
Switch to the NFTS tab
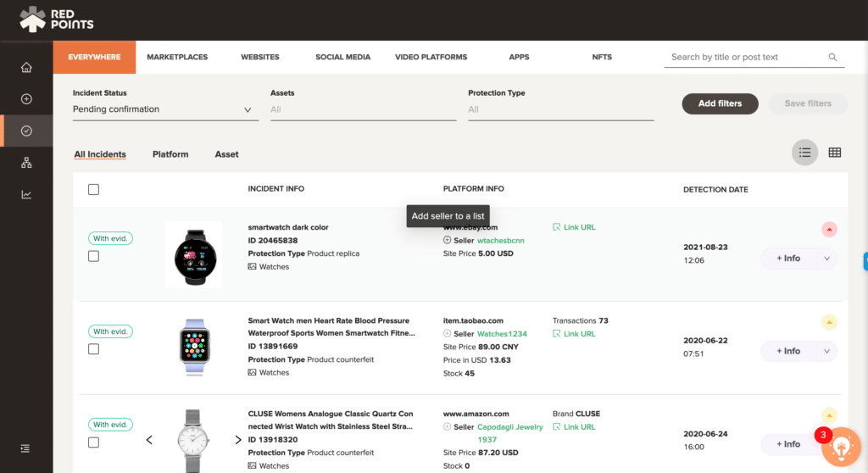pyautogui.click(x=602, y=57)
